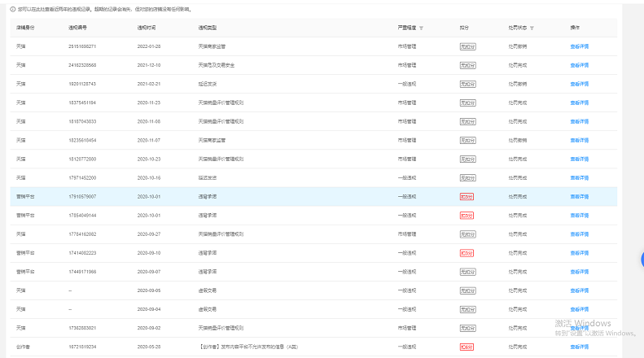
Task: View details of the 2020-11-07 violation
Action: coord(579,141)
